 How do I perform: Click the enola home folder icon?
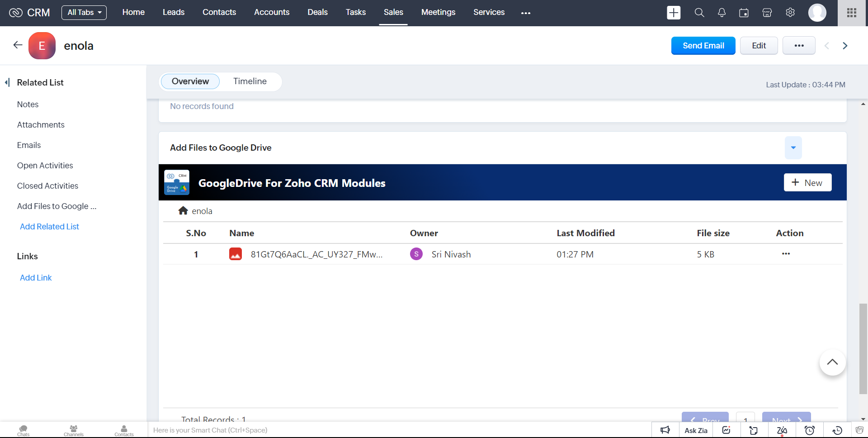click(183, 211)
